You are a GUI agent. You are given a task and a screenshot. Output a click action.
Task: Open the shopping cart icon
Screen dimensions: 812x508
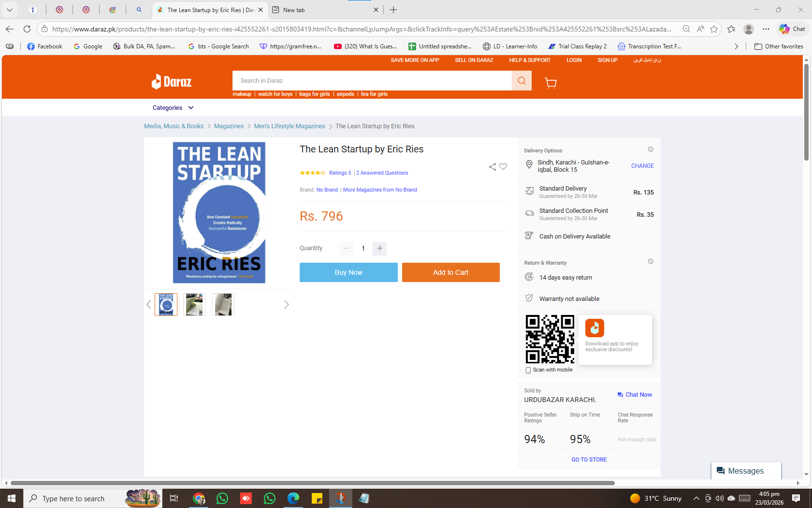pos(551,83)
